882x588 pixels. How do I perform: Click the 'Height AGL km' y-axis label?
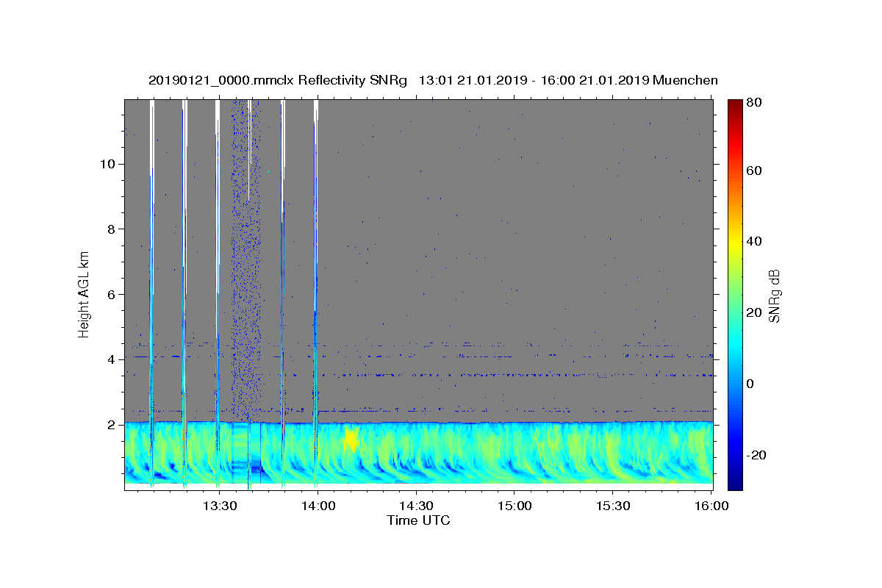(x=85, y=295)
